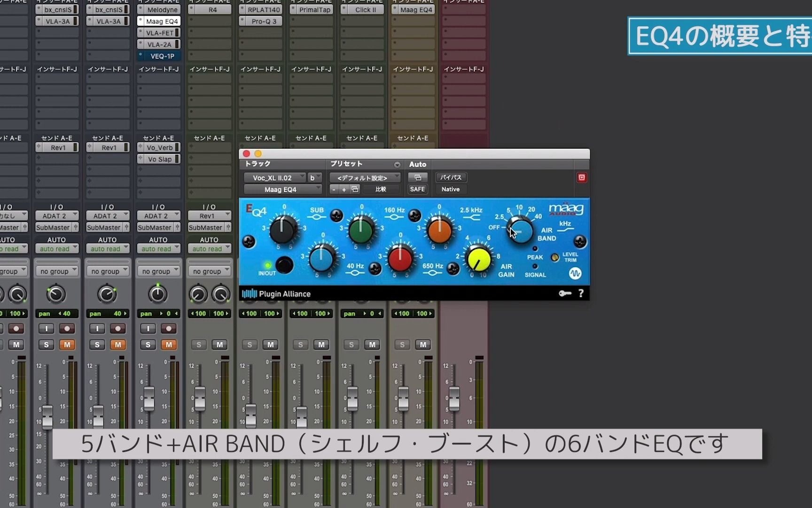This screenshot has width=812, height=508.
Task: Click the round Maag waveform logo icon
Action: [575, 273]
